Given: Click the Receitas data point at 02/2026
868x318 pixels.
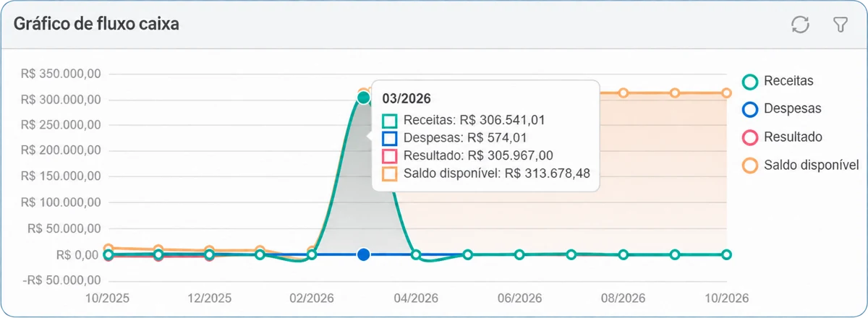Looking at the screenshot, I should point(312,254).
